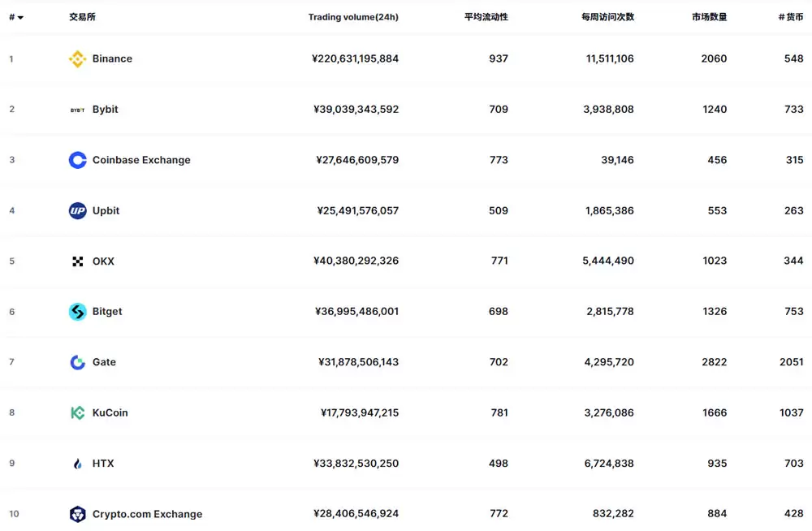This screenshot has width=812, height=531.
Task: Sort by 平均流动性 column header
Action: tap(486, 17)
